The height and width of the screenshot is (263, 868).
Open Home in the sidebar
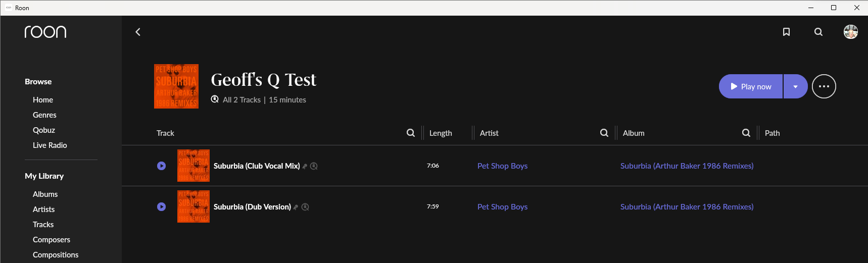(x=43, y=100)
